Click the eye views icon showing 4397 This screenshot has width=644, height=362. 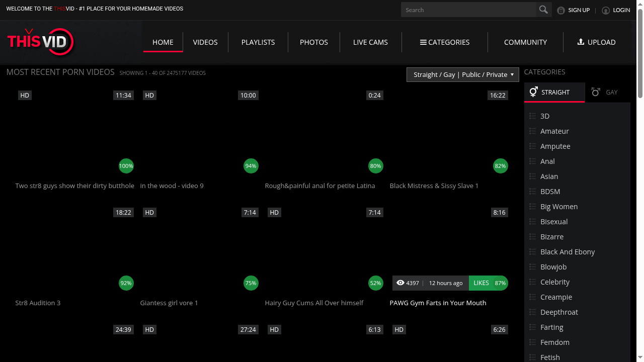tap(400, 283)
